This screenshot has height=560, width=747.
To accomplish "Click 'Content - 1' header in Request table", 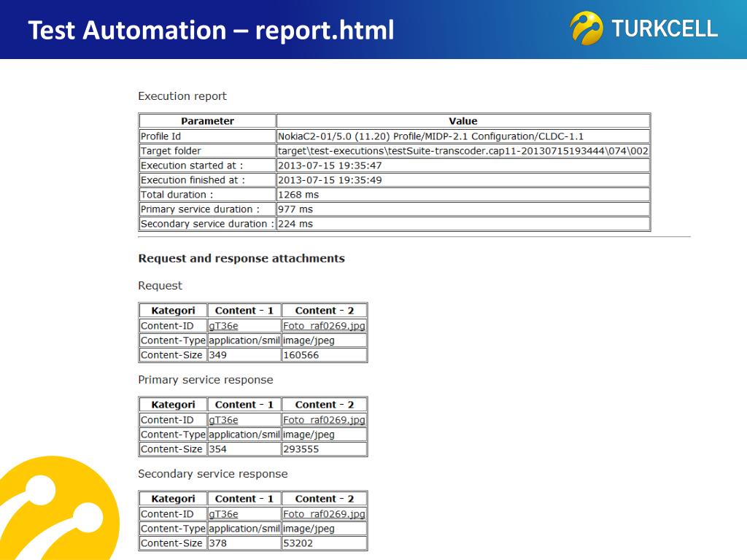I will pyautogui.click(x=244, y=311).
